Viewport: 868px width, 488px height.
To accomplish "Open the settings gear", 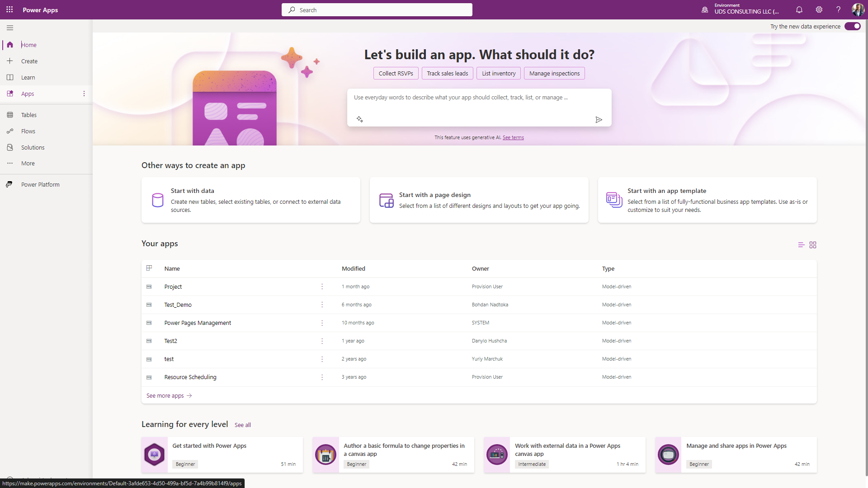I will [x=819, y=9].
